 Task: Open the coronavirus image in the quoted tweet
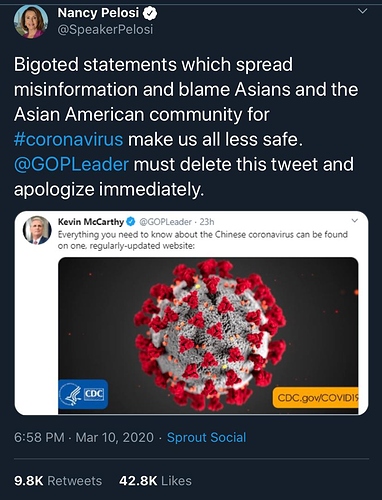pyautogui.click(x=208, y=335)
